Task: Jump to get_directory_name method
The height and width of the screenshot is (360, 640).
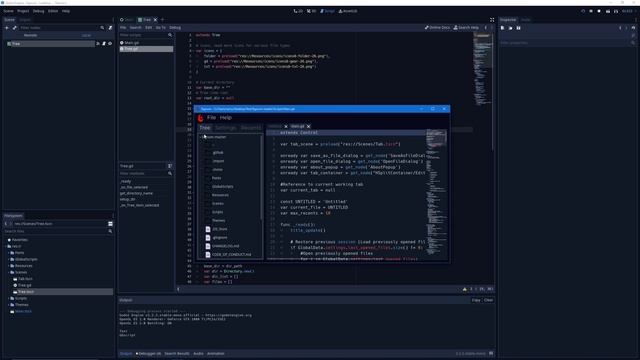Action: tap(136, 193)
